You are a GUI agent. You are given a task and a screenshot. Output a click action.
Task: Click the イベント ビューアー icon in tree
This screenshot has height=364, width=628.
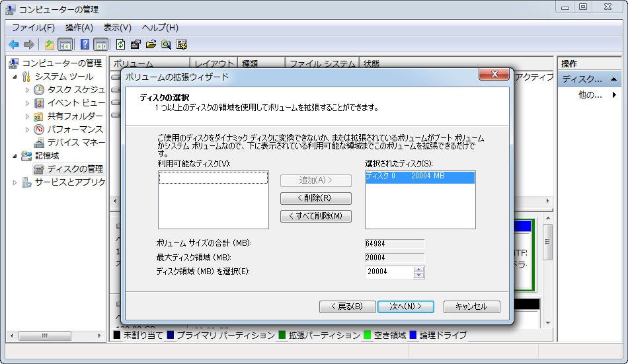(39, 103)
